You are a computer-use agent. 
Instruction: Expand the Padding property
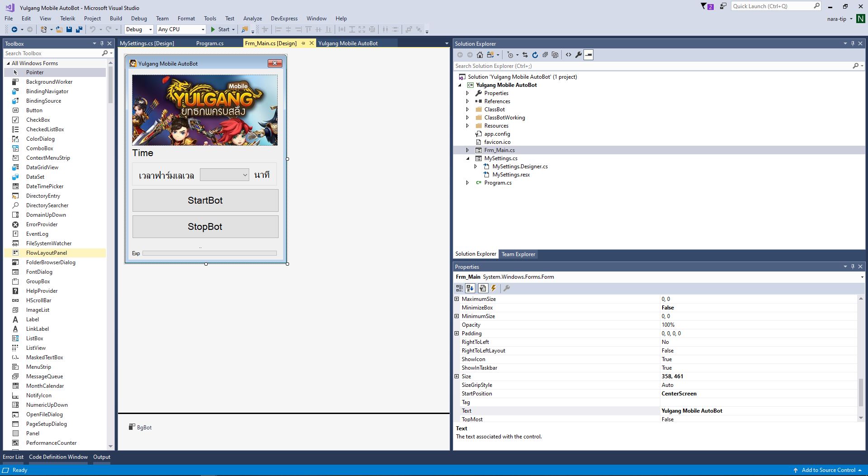coord(456,333)
